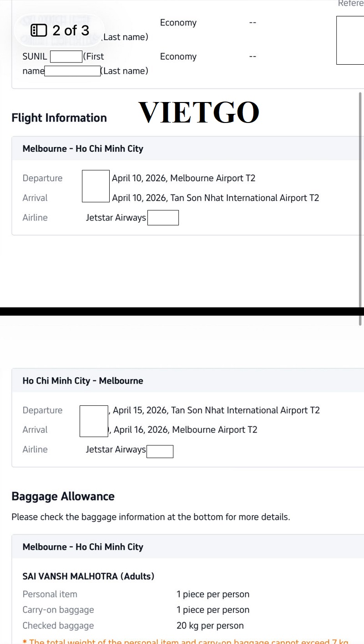Screen dimensions: 364x644
Task: Tap the Ho Chi Minh City - Melbourne header
Action: pos(83,381)
